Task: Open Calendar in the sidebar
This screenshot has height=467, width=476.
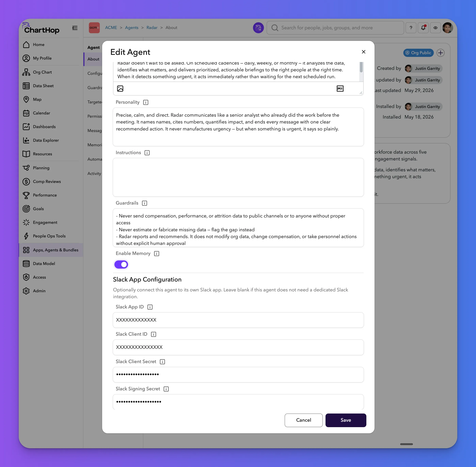Action: [x=51, y=113]
